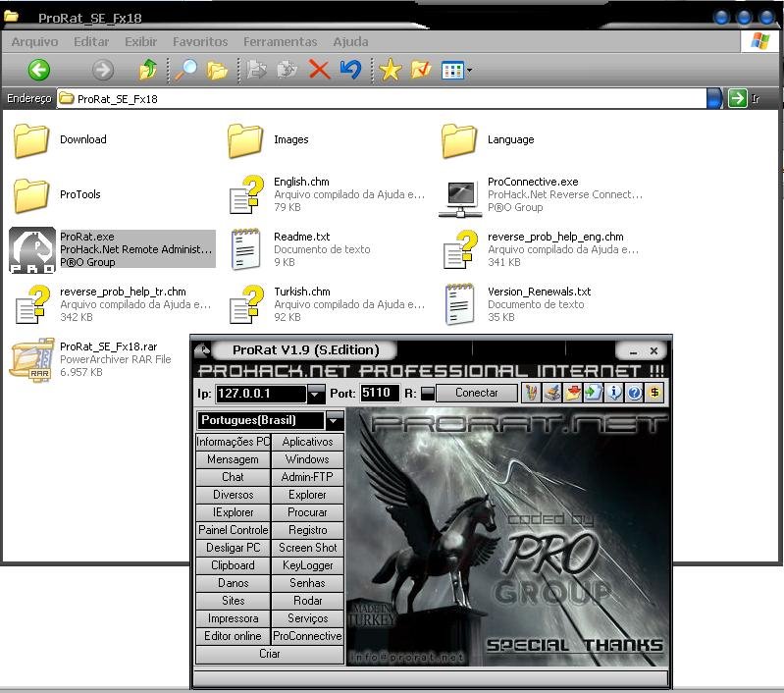Toggle the R: indicator box beside Port
The image size is (784, 693).
coord(427,394)
